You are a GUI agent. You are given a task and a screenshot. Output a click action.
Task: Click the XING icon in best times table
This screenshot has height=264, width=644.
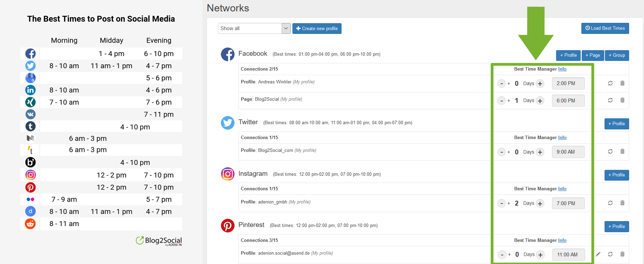pos(30,102)
